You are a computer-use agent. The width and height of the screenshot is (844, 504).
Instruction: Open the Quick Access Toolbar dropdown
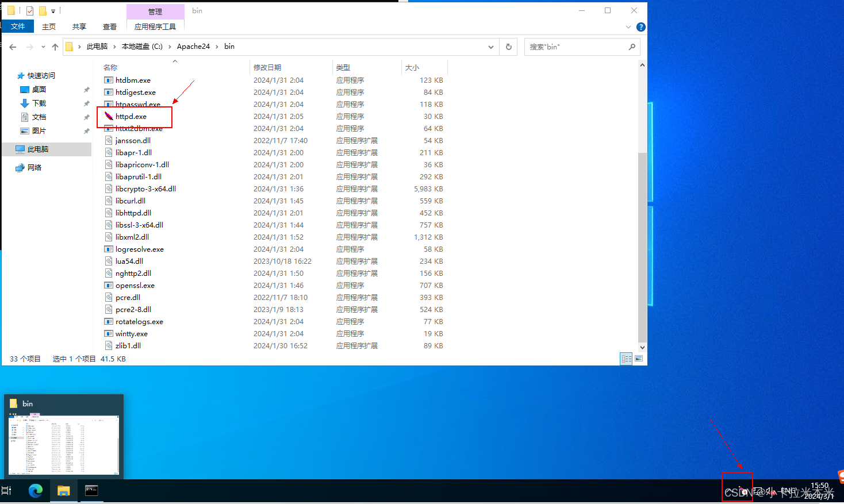click(x=52, y=10)
